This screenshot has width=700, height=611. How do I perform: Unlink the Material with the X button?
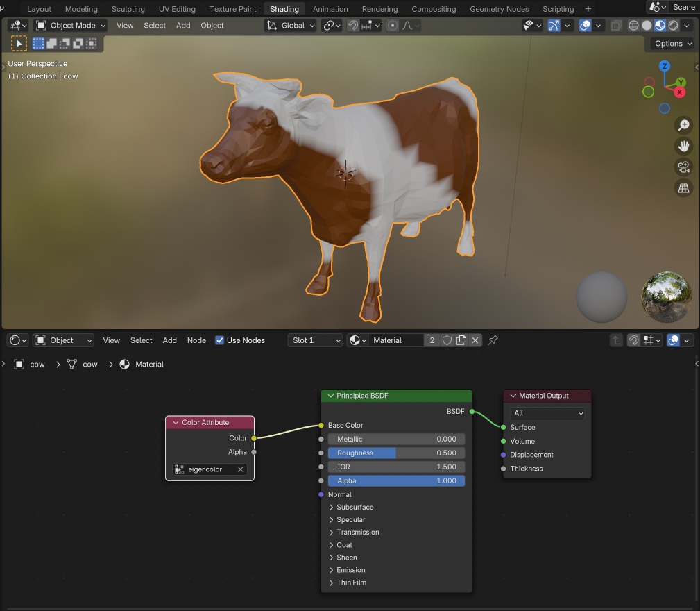point(475,340)
